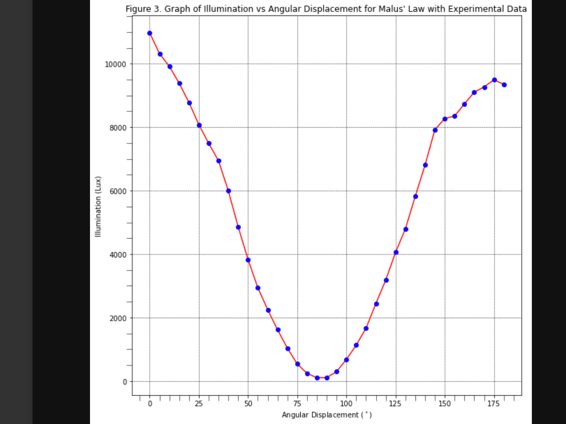Click the x-axis tick label 0
Image resolution: width=566 pixels, height=424 pixels.
[150, 404]
